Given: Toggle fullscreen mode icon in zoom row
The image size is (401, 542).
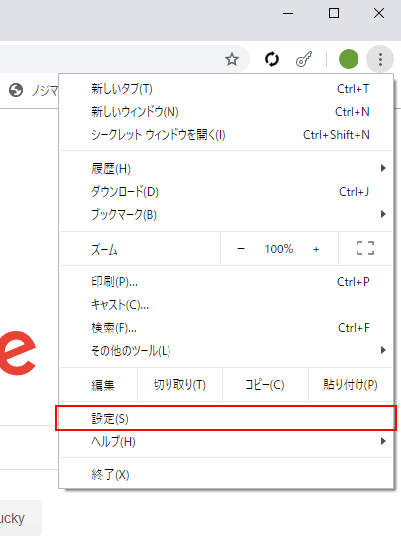Looking at the screenshot, I should pos(365,248).
